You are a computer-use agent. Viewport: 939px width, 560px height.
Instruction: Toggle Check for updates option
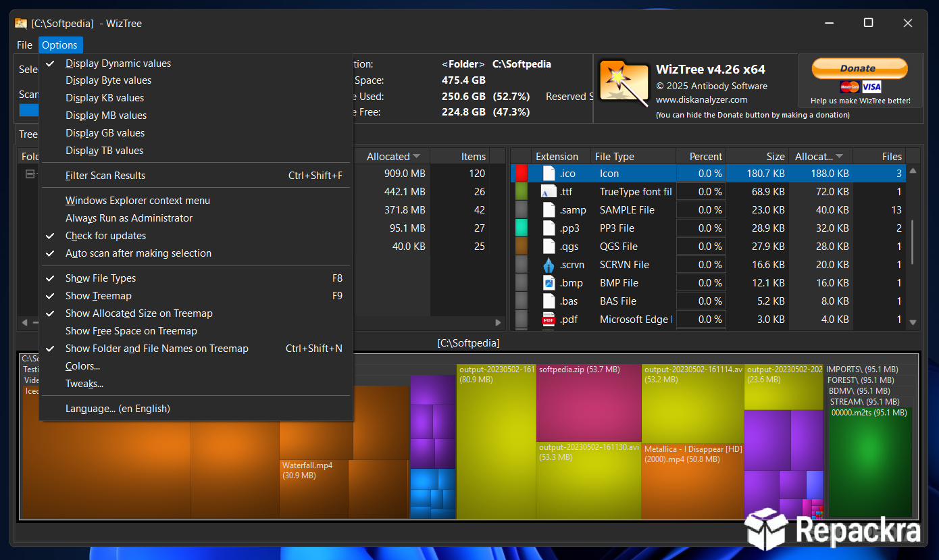tap(196, 236)
